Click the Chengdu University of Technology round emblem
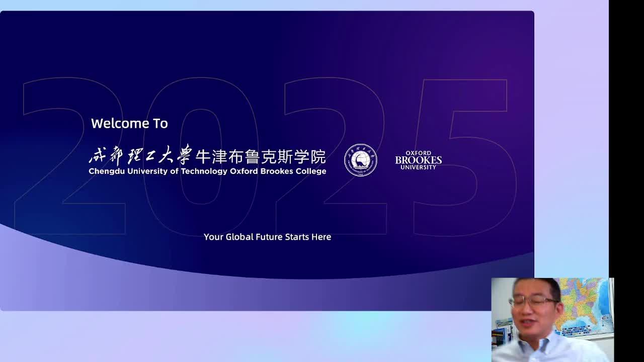Viewport: 644px width, 362px height. click(360, 160)
